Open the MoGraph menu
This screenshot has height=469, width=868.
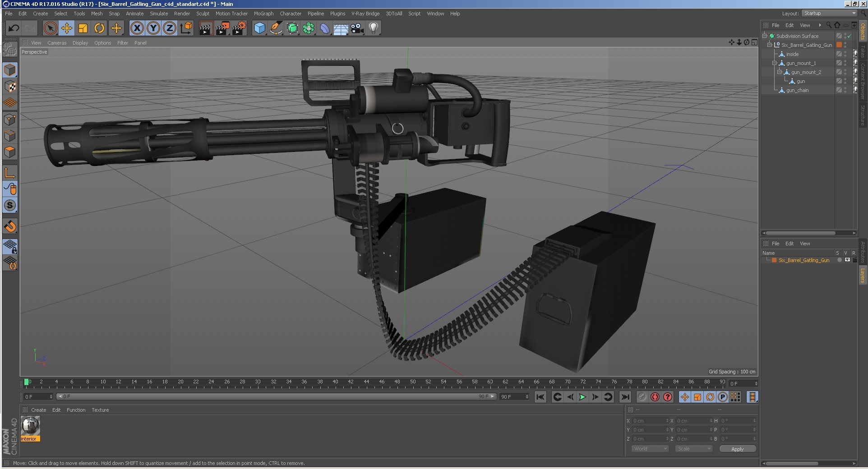coord(263,14)
